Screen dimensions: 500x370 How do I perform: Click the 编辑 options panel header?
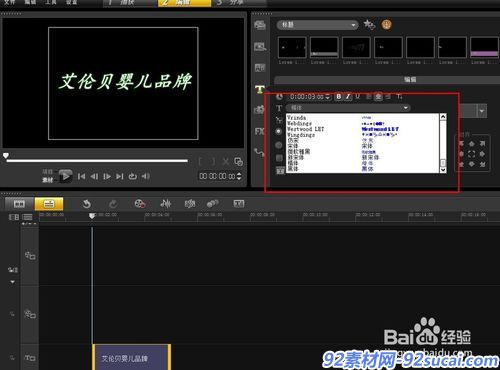(x=387, y=80)
